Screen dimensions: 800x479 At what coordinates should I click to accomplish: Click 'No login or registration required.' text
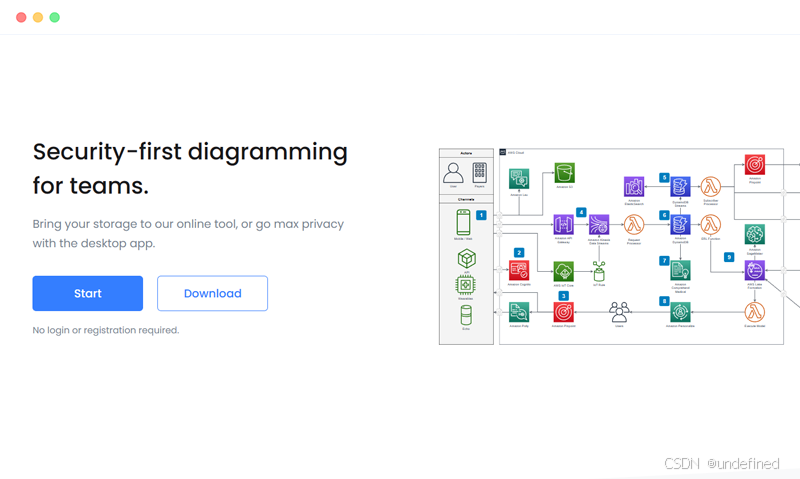pos(106,330)
